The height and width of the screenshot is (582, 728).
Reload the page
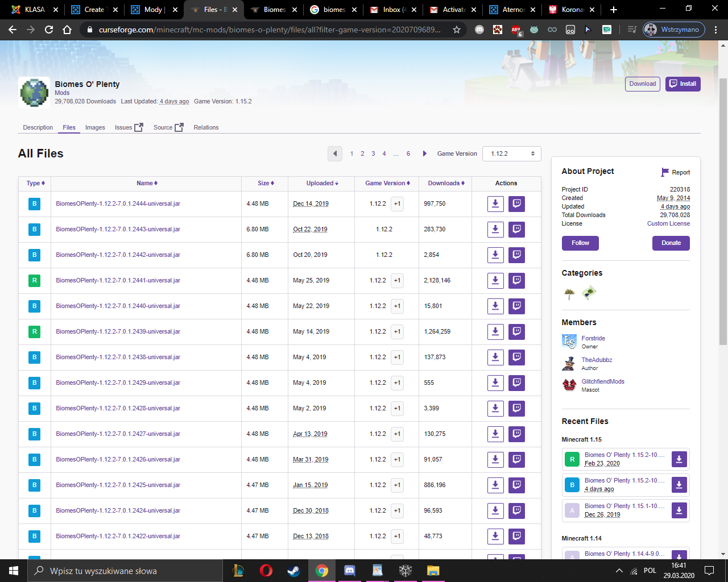[x=49, y=30]
